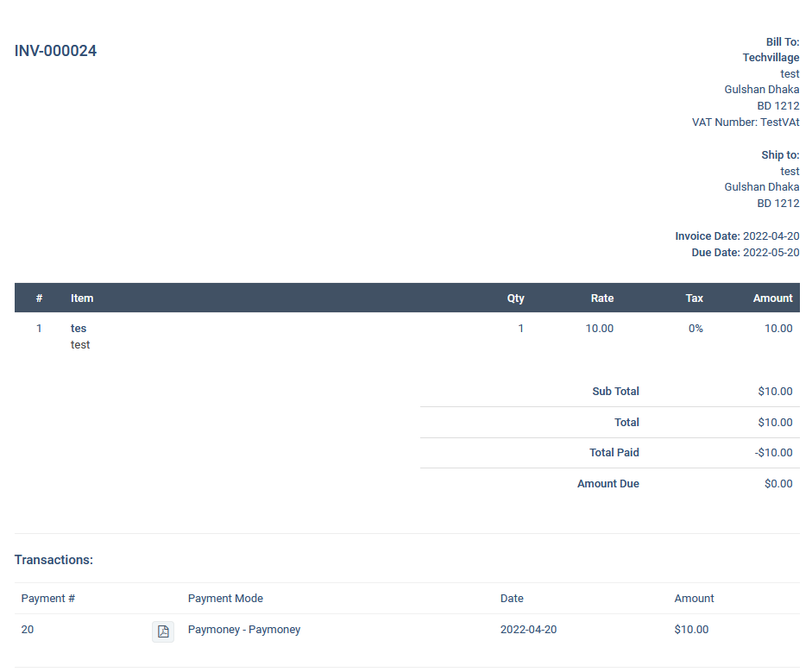The height and width of the screenshot is (672, 812).
Task: Click the Sub Total row label
Action: point(615,392)
